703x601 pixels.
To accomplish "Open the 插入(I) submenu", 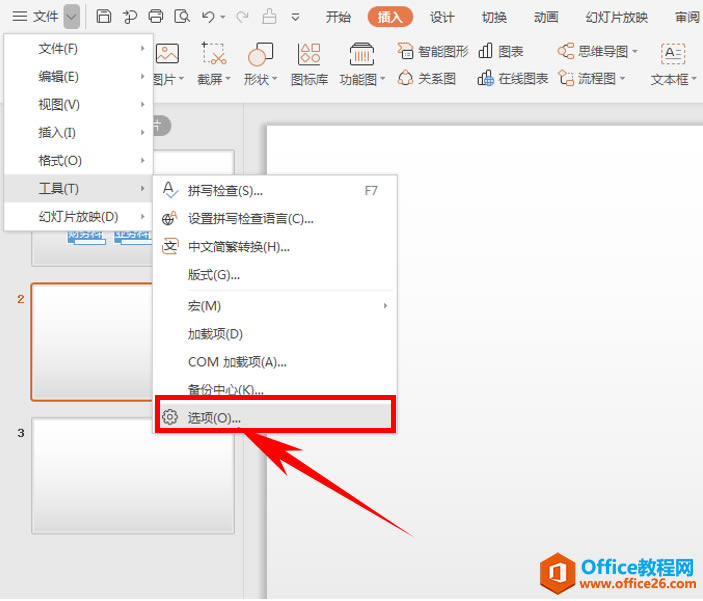I will coord(78,132).
